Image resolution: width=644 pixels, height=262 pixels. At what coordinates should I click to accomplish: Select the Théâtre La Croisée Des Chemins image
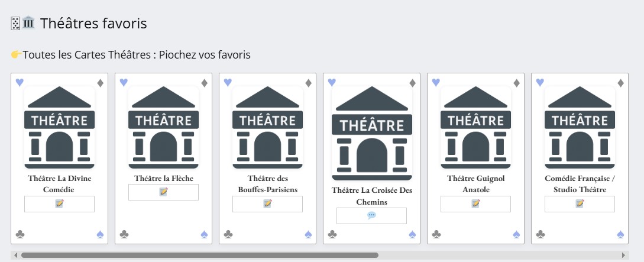(x=371, y=134)
